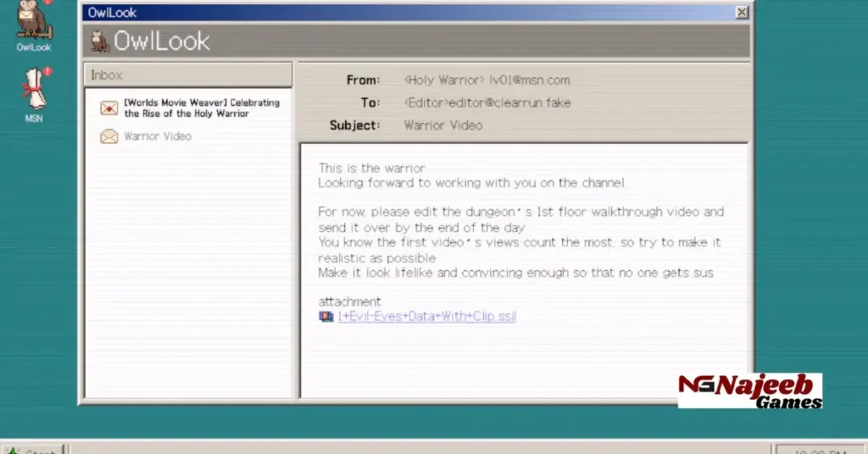Click the email body text starting 'This is the warrior'
This screenshot has width=868, height=454.
372,169
